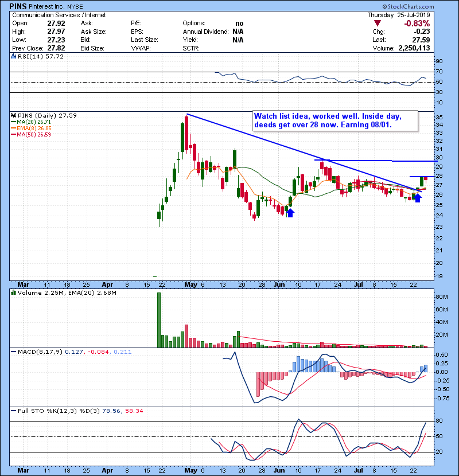The image size is (459, 476).
Task: Click the StockCharts.com label
Action: [409, 6]
